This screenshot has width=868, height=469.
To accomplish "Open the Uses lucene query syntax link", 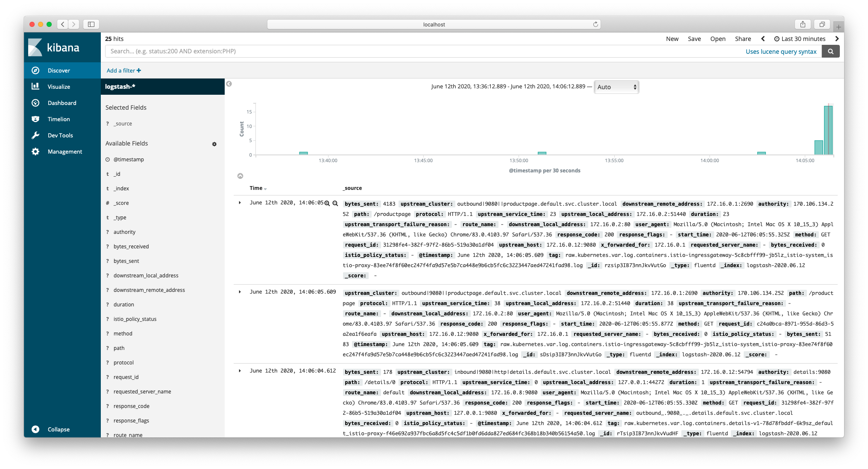I will pyautogui.click(x=781, y=51).
